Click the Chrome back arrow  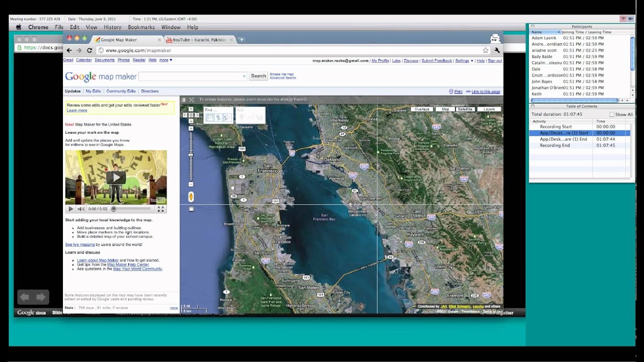[69, 50]
